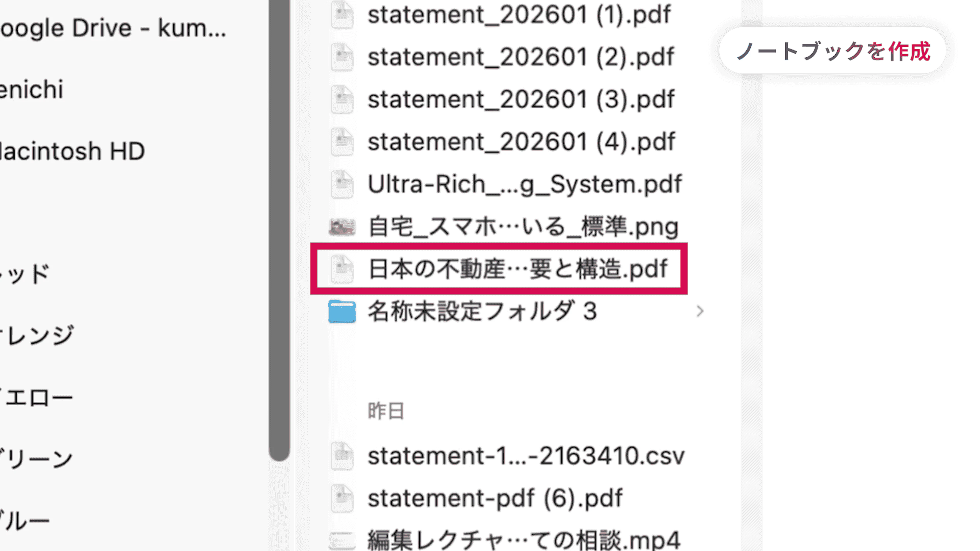Select the イエロー tag in sidebar

[36, 397]
